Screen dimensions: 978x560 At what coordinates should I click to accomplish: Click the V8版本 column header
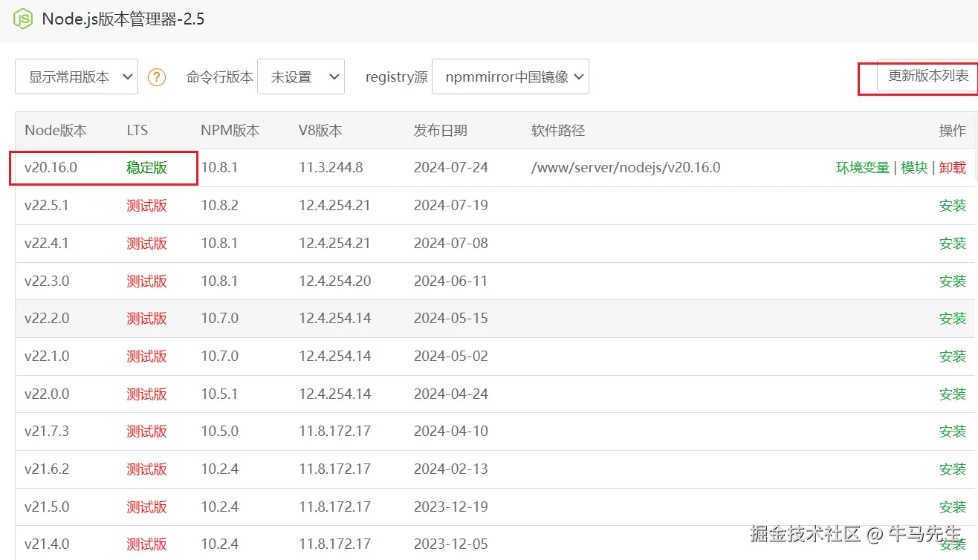[320, 131]
